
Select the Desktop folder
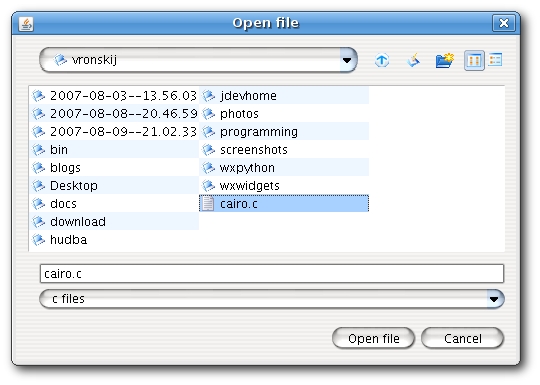click(x=115, y=186)
